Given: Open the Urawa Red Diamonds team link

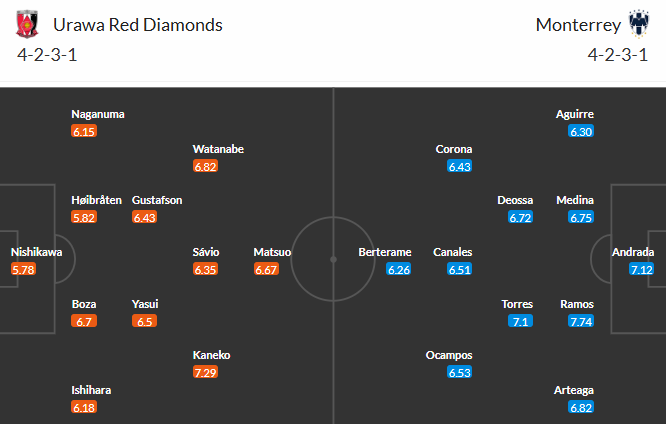Looking at the screenshot, I should tap(137, 24).
